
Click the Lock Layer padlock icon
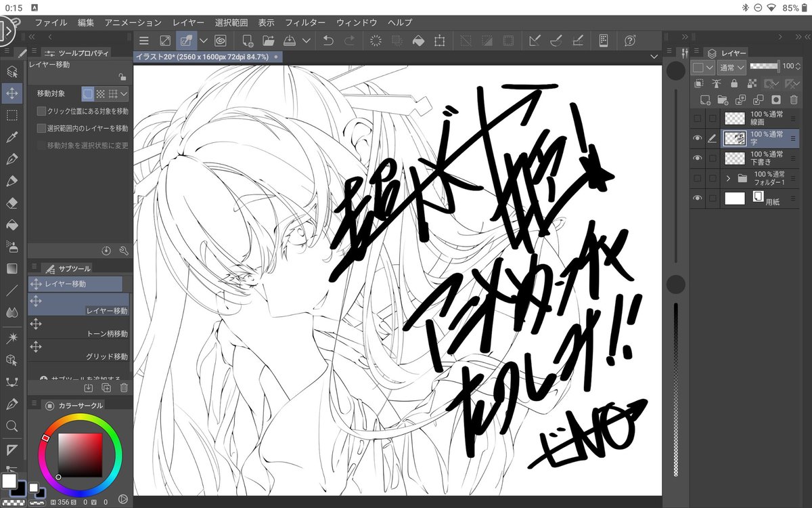734,83
